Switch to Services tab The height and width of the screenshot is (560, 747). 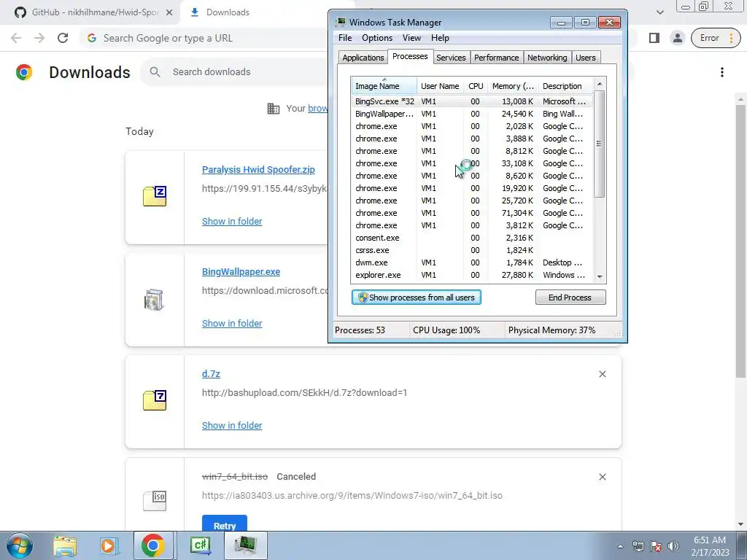[x=451, y=58]
